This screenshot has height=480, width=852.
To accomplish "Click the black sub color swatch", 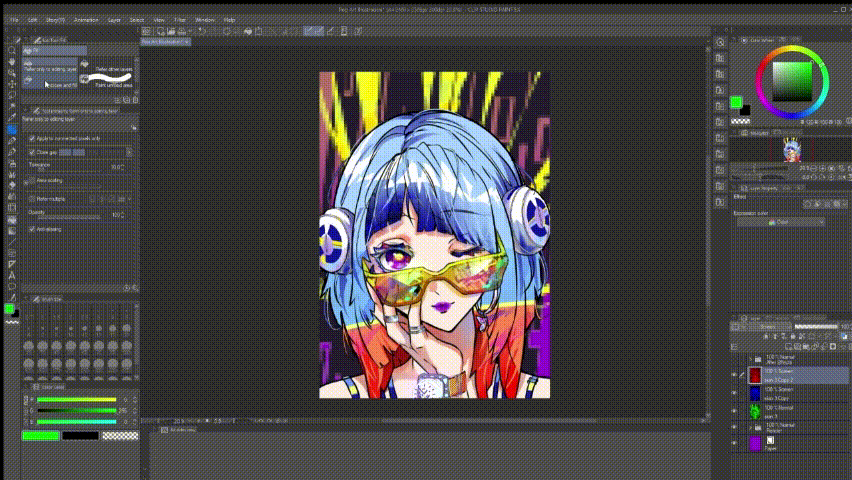I will click(80, 435).
